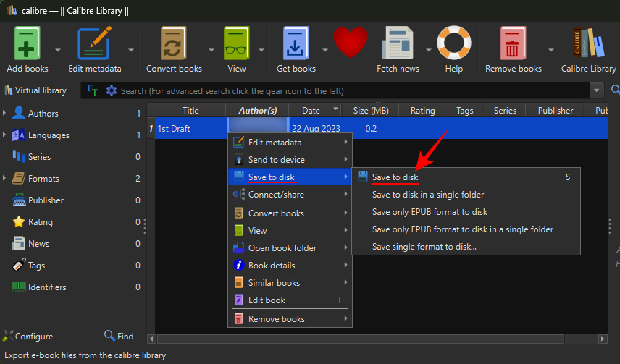Expand the Authors tree node arrow

point(4,113)
